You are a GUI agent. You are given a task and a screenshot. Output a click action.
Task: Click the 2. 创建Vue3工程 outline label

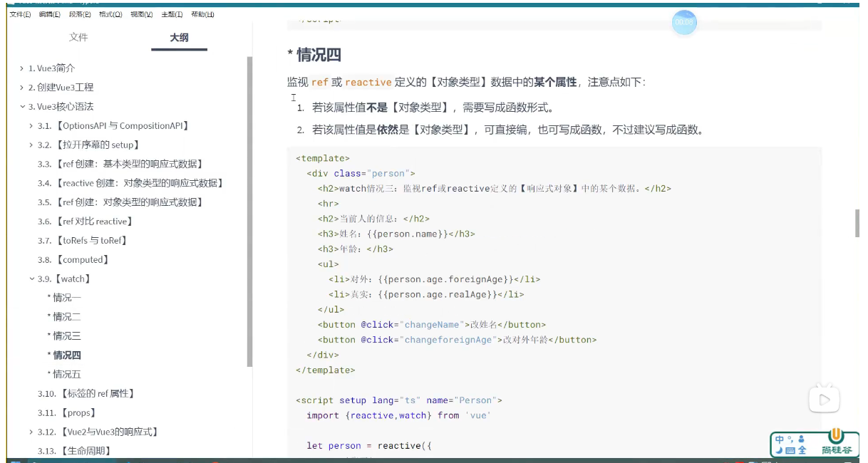point(61,88)
